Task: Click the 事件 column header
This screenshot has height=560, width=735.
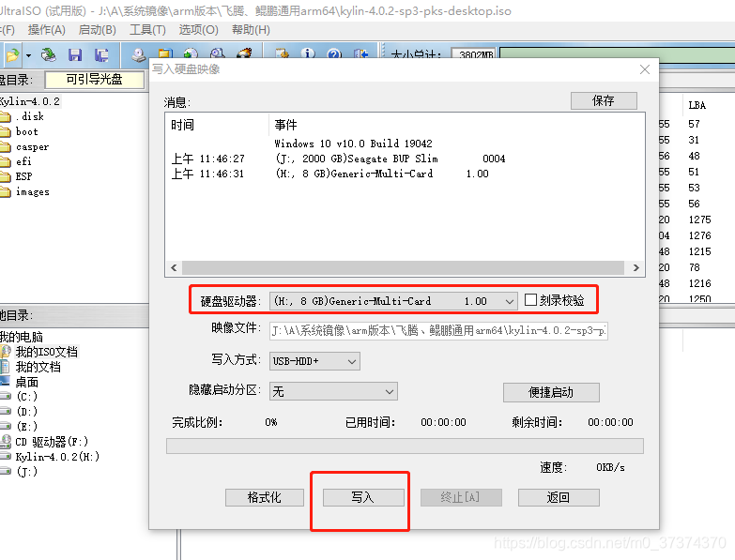Action: point(285,125)
